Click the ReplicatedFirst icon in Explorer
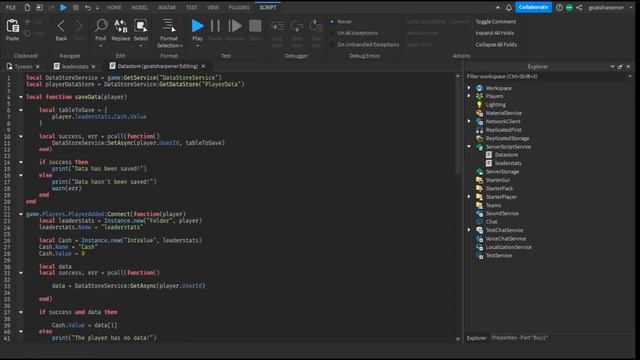Image resolution: width=640 pixels, height=360 pixels. 480,130
